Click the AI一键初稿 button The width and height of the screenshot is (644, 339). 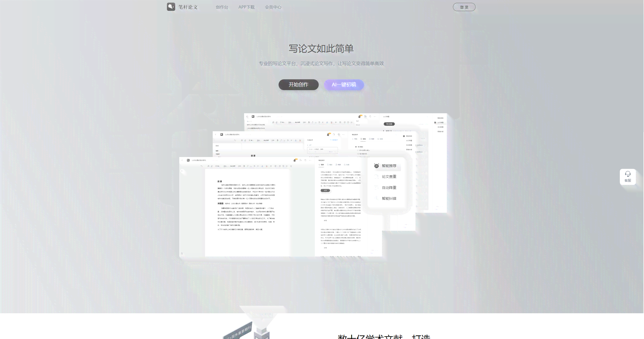point(344,84)
